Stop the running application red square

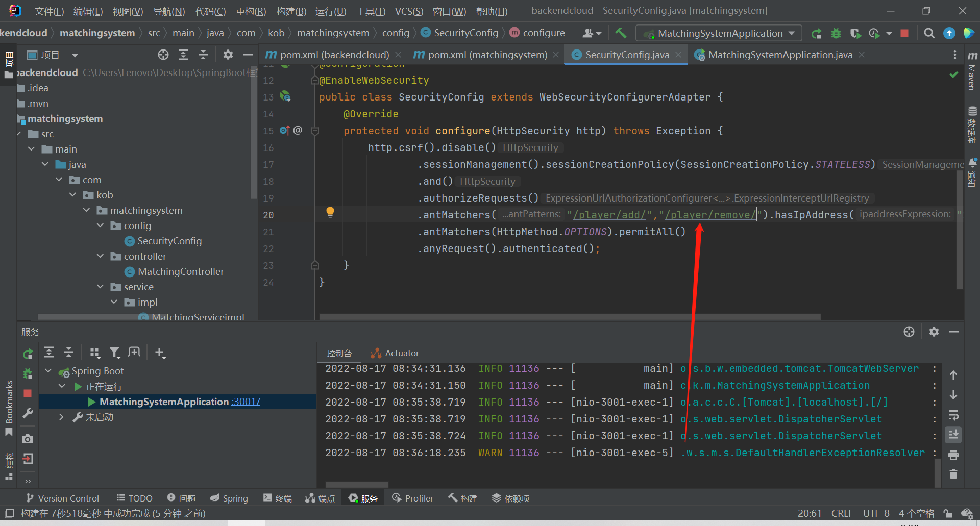click(904, 33)
